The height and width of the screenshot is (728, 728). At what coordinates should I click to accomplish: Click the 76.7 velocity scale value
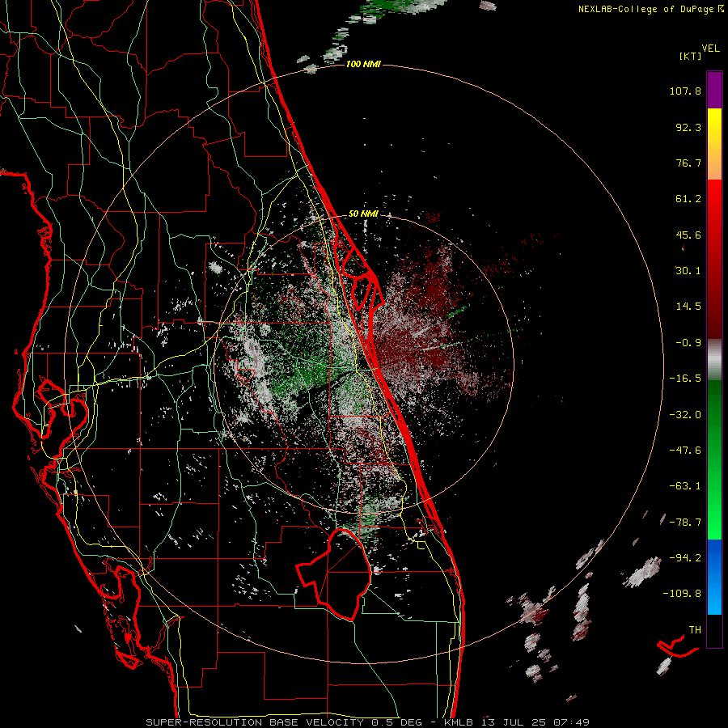688,163
